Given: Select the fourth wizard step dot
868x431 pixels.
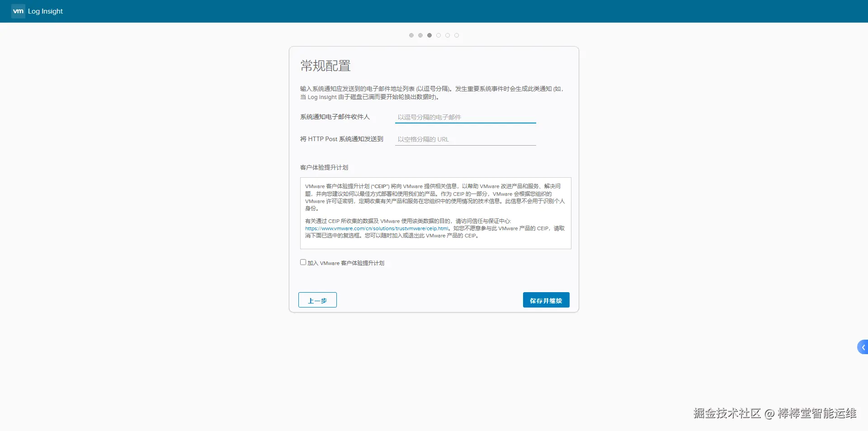Looking at the screenshot, I should click(439, 35).
